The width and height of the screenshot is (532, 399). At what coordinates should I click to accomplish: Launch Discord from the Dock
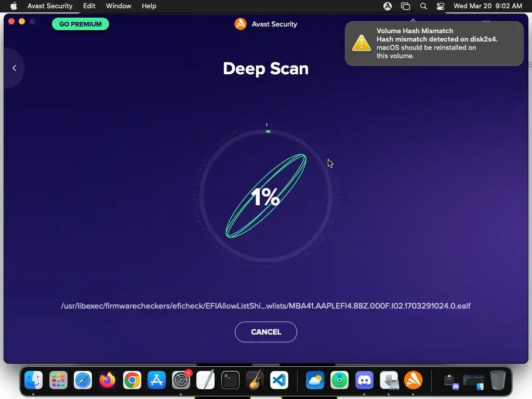364,380
